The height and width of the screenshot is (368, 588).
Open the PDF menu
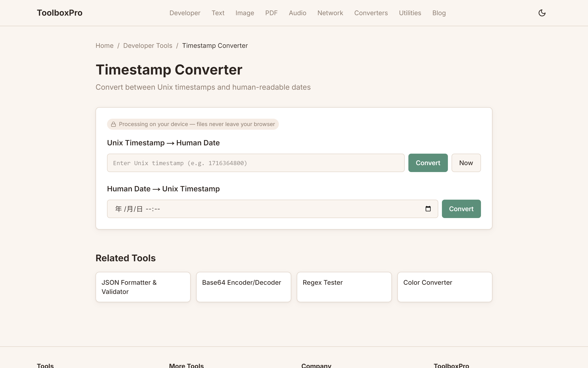(x=271, y=13)
